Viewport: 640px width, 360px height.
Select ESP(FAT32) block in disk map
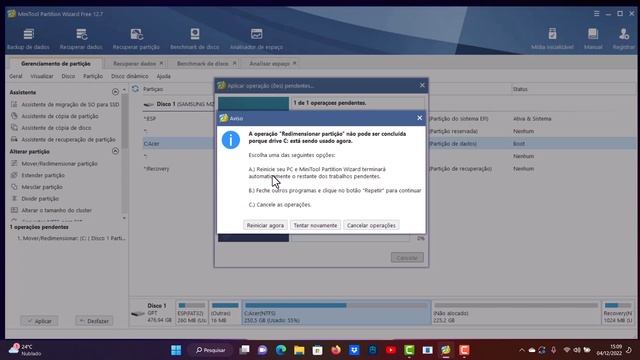pyautogui.click(x=191, y=313)
